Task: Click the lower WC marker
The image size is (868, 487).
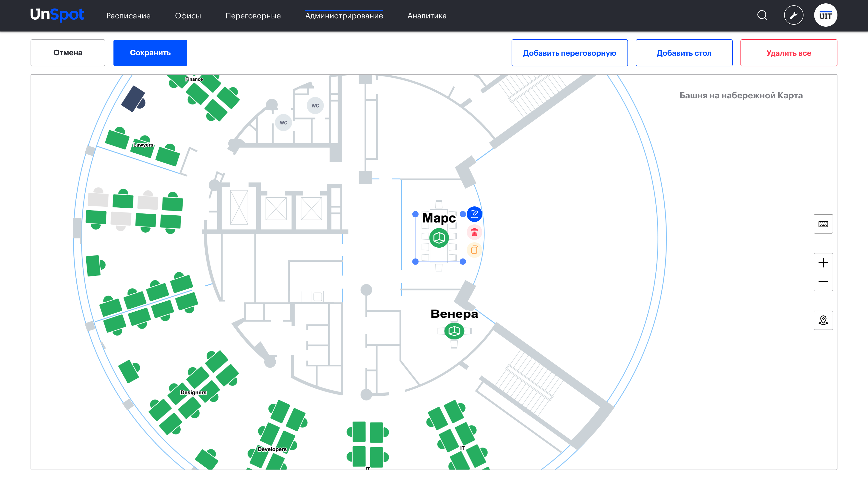Action: click(x=283, y=123)
